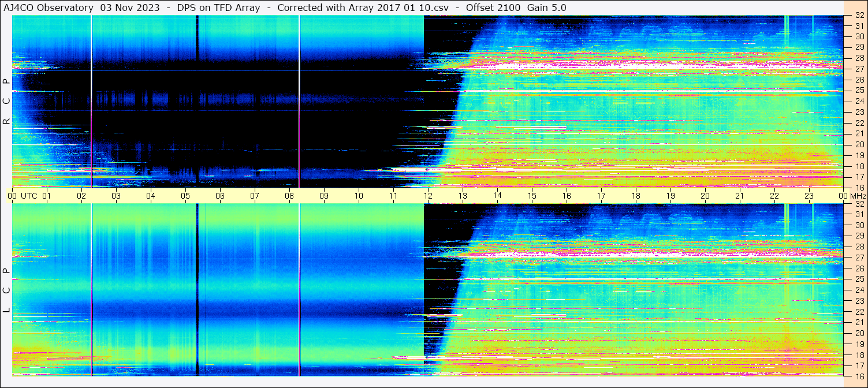Viewport: 868px width, 388px height.
Task: Click the 20 MHz label of LCP panel
Action: 859,333
